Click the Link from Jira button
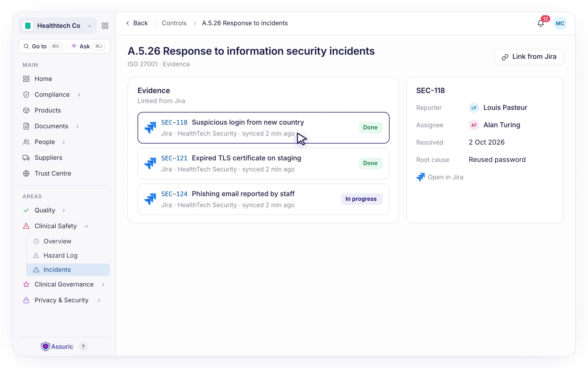This screenshot has width=588, height=368. pyautogui.click(x=529, y=57)
